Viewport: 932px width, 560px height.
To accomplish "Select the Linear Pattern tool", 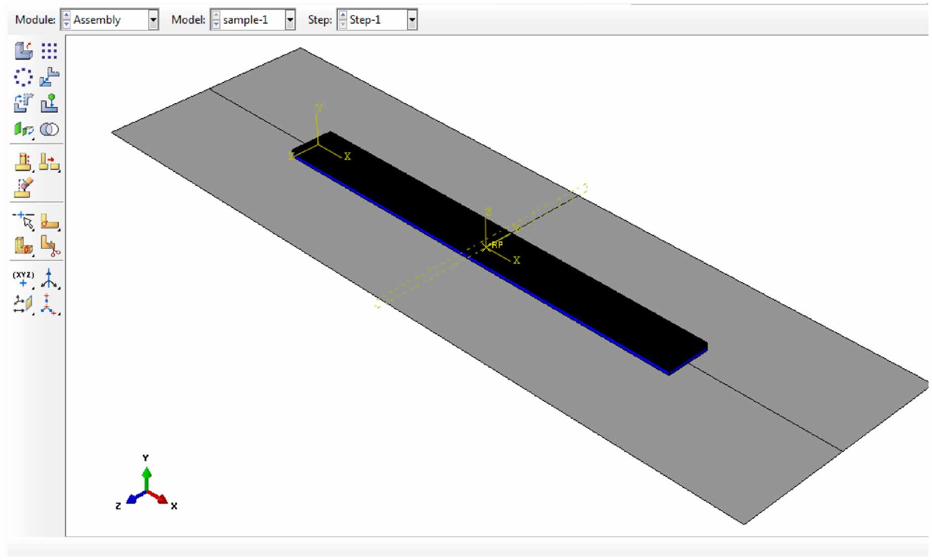I will pos(49,51).
